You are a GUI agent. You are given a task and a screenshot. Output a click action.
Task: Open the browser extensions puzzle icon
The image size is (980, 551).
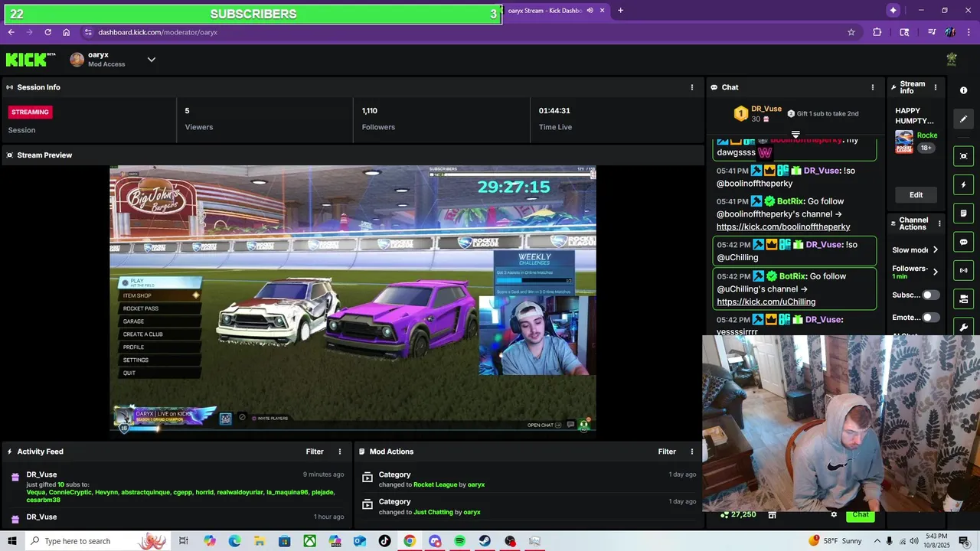click(877, 32)
